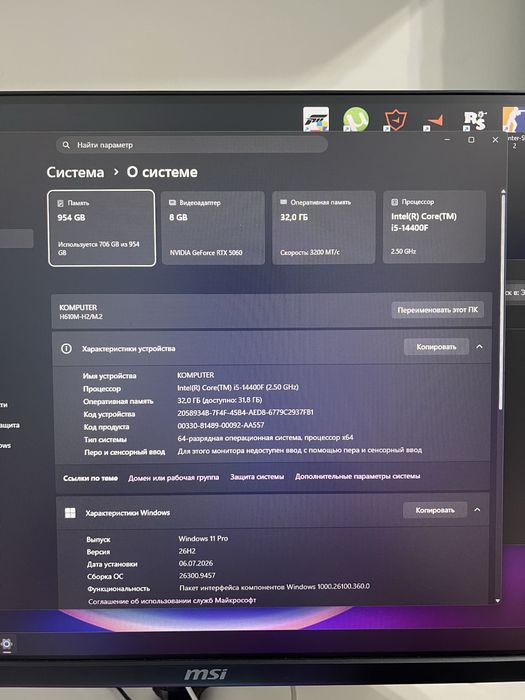The width and height of the screenshot is (525, 700).
Task: Select motherboard text H610M-H2/M.2
Action: coord(81,317)
